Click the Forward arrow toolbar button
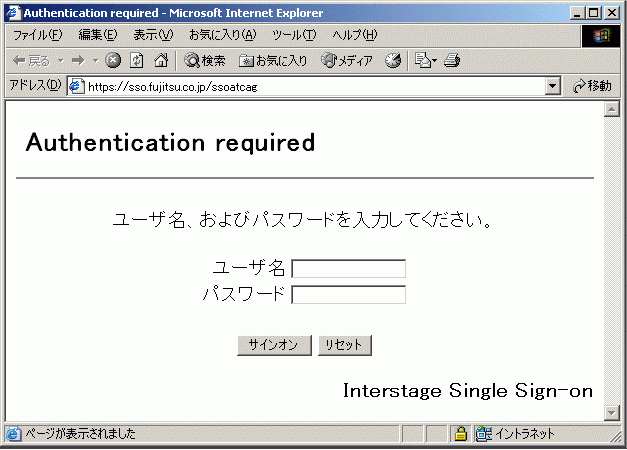Screen dimensions: 627x450 coord(78,61)
